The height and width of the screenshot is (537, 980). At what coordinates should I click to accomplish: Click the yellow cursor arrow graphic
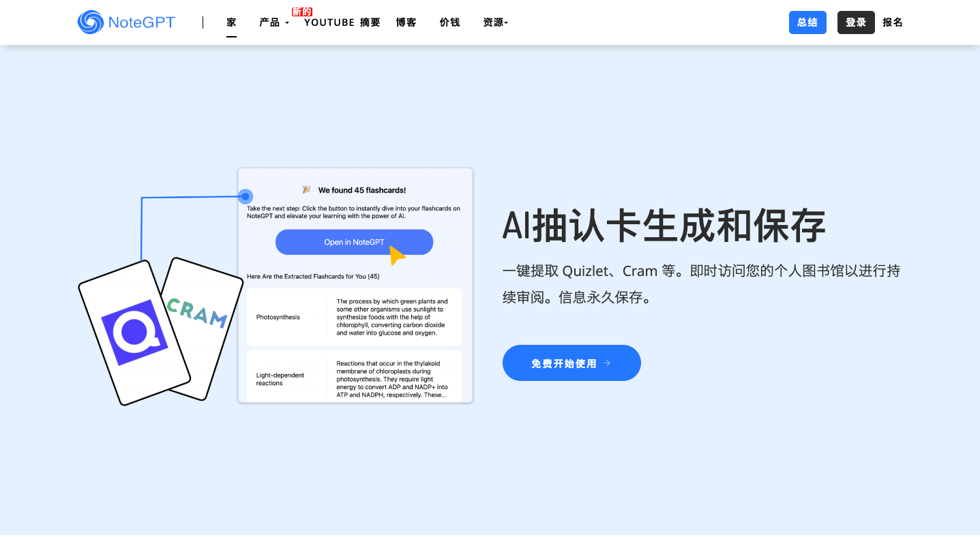(396, 256)
